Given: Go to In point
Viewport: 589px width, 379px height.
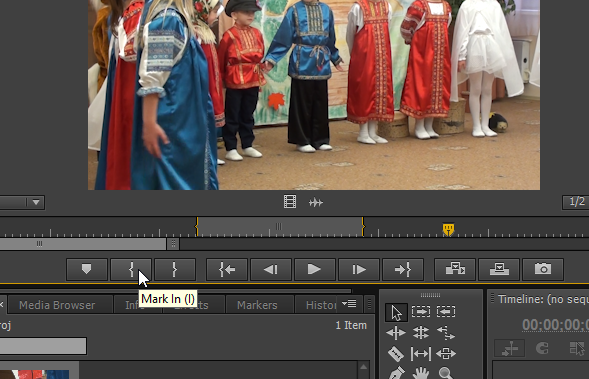Looking at the screenshot, I should point(227,269).
